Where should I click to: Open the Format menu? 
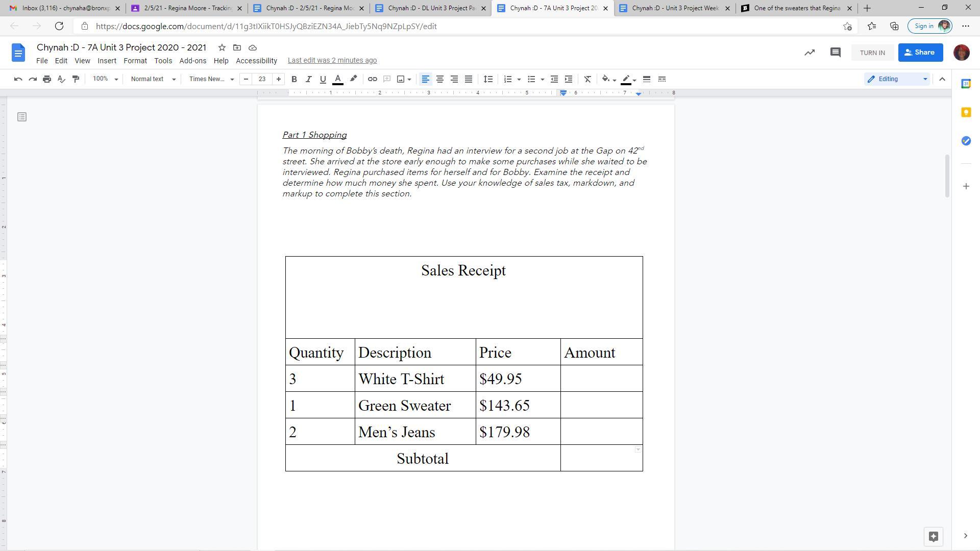135,61
